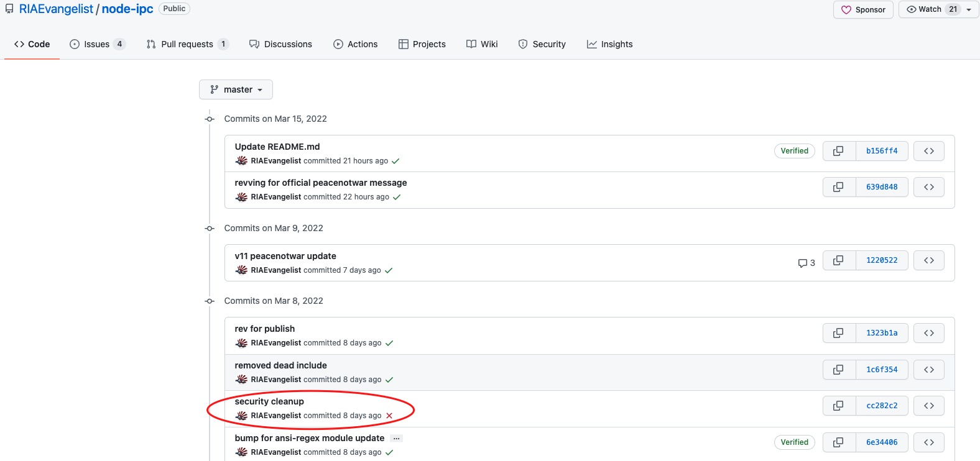Open commit hash 6e34406
This screenshot has height=461, width=980.
point(882,442)
